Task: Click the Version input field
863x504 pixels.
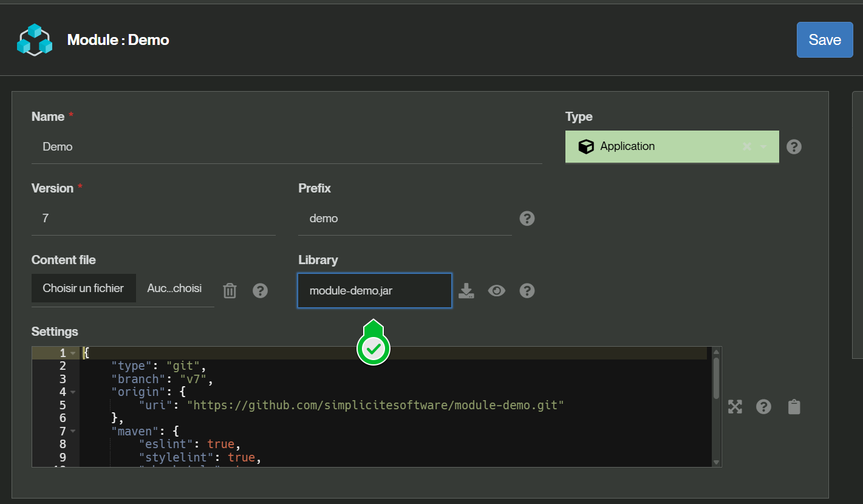Action: pos(154,219)
